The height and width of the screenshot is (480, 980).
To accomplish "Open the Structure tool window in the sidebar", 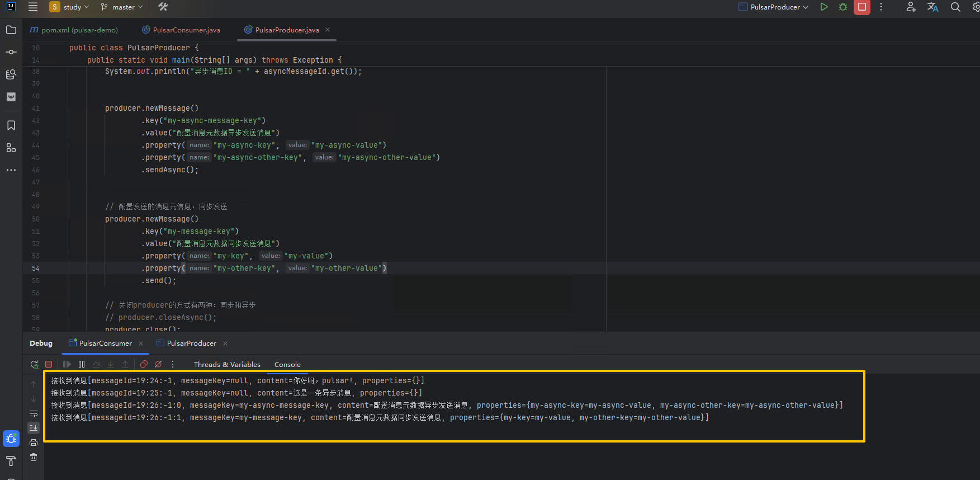I will pos(11,148).
